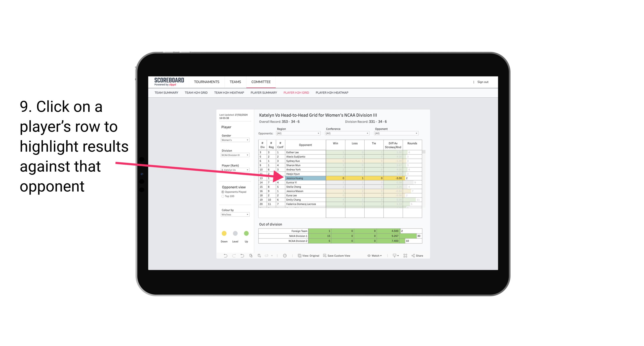This screenshot has height=346, width=644.
Task: Switch to Player H2H Heatmap tab
Action: (332, 93)
